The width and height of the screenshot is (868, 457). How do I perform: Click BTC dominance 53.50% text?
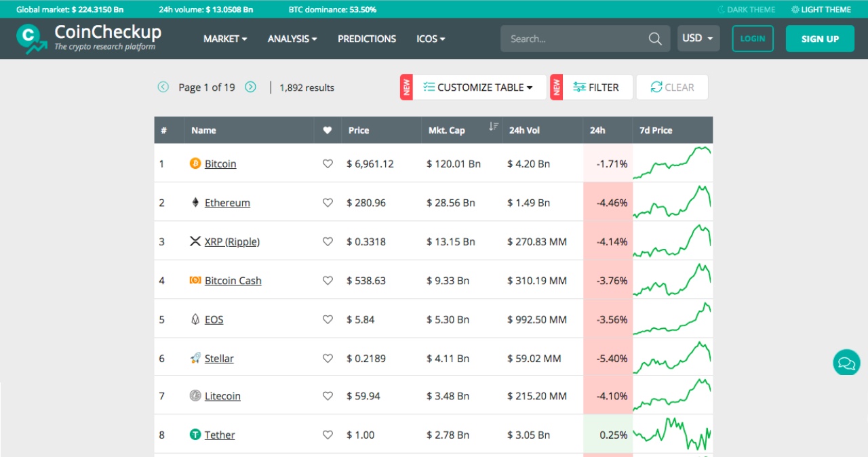point(332,9)
